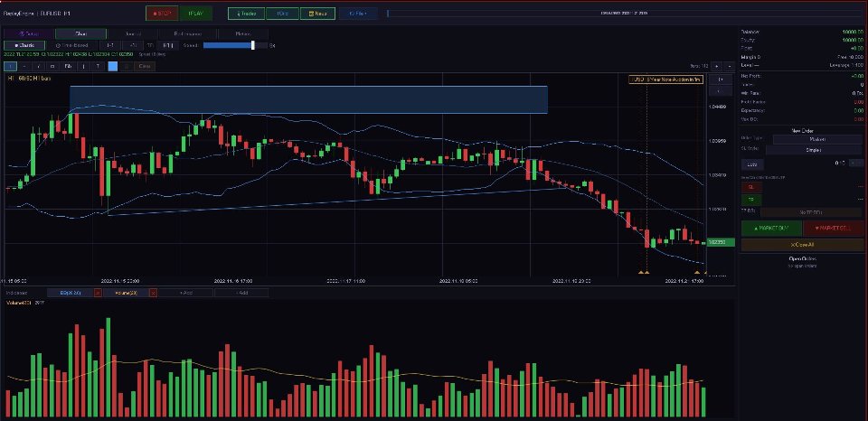Start replay with the PLAY button
Viewport: 868px width, 421px height.
click(196, 14)
